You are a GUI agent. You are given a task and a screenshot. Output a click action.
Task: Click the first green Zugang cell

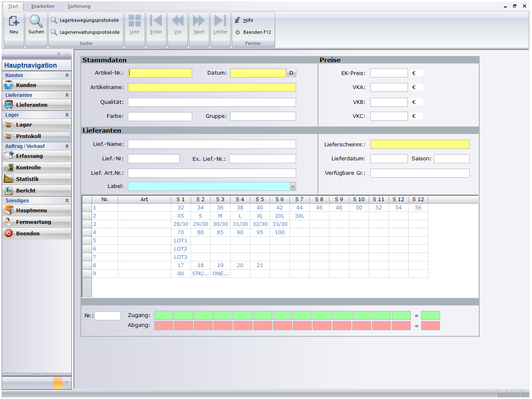coord(164,316)
